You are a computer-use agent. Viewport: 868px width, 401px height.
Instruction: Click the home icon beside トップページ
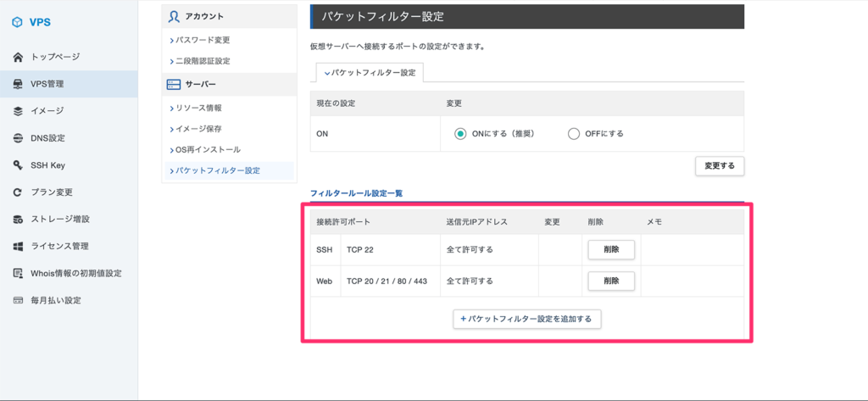click(19, 57)
